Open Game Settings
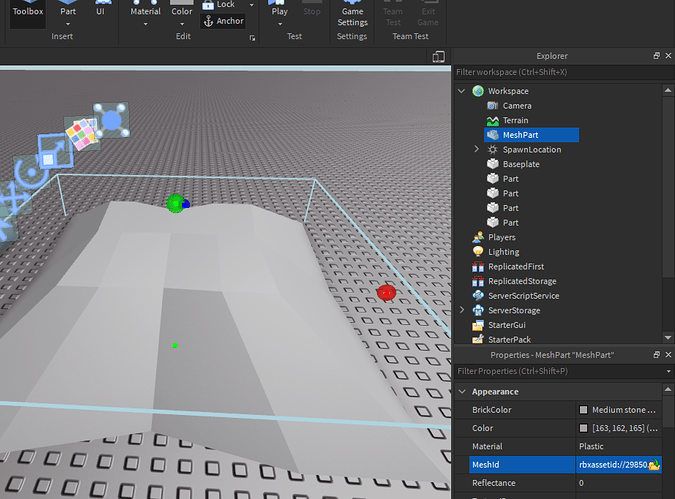Image resolution: width=675 pixels, height=499 pixels. click(x=352, y=14)
